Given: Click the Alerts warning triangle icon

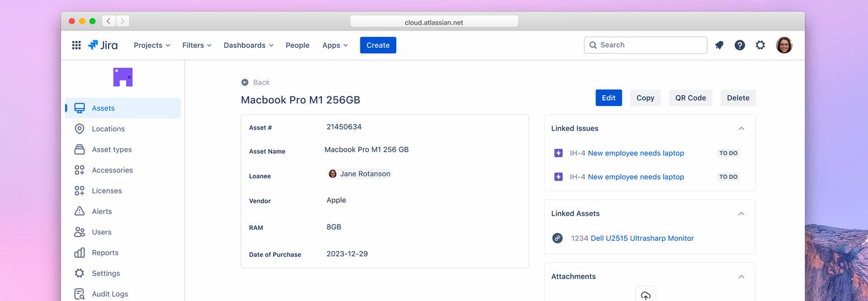Looking at the screenshot, I should tap(80, 211).
